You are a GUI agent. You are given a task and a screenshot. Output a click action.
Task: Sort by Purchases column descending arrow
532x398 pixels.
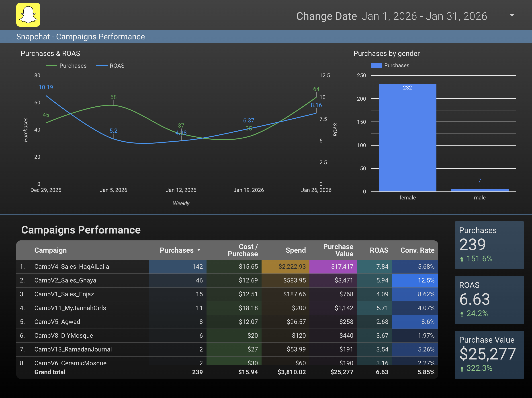click(199, 250)
